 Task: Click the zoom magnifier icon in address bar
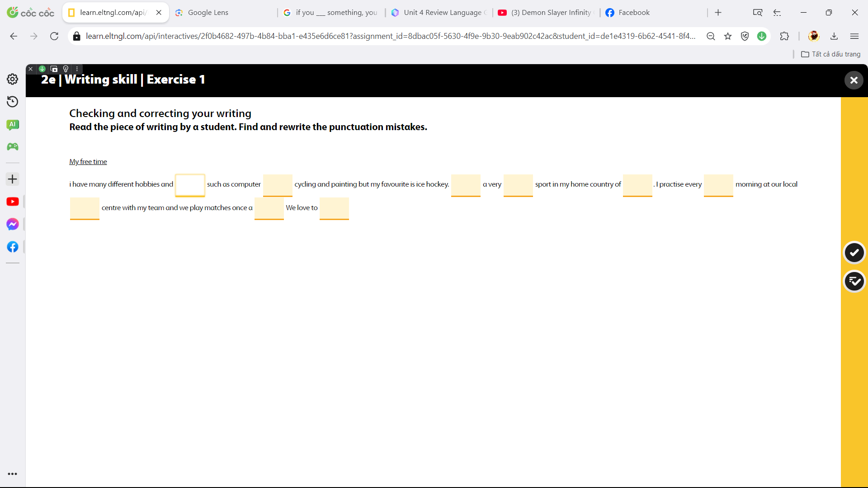[x=711, y=36]
